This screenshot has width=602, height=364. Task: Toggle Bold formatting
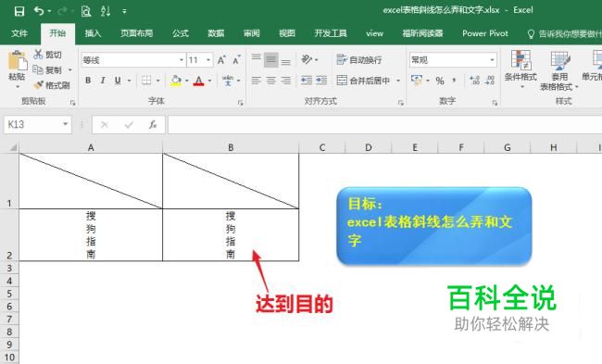88,81
